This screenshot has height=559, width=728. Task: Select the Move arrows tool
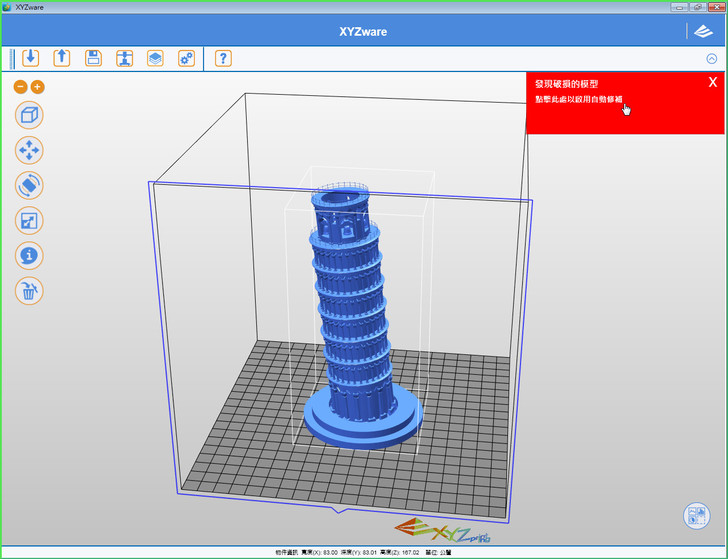[x=29, y=150]
